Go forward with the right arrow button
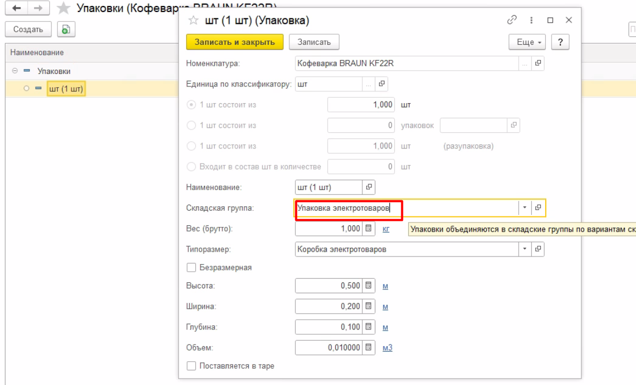The height and width of the screenshot is (385, 636). [38, 8]
